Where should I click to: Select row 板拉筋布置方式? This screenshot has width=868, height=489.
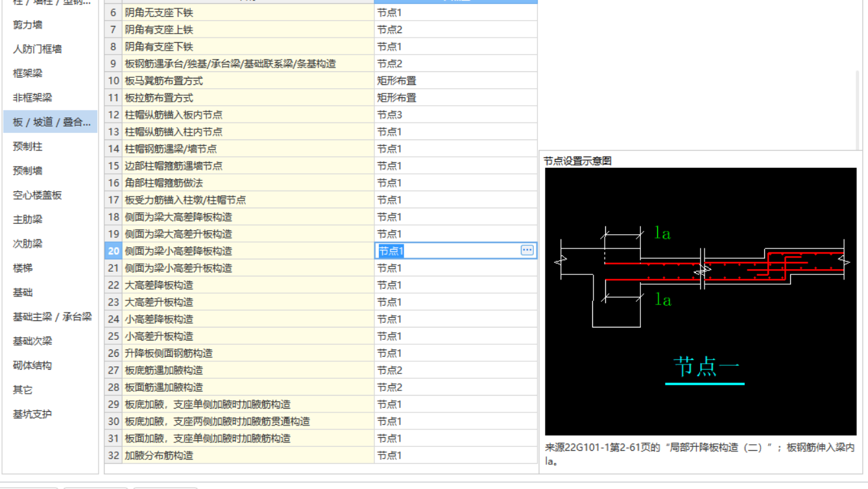(x=248, y=98)
